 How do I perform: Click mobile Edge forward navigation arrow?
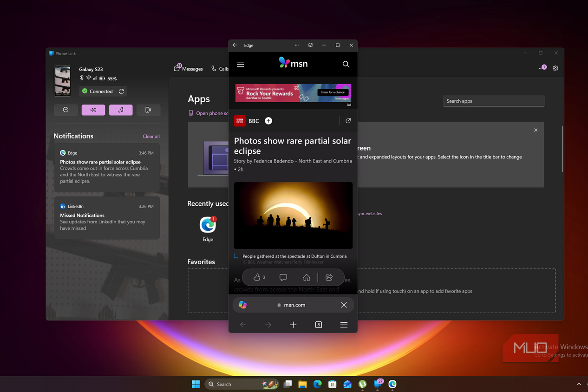pyautogui.click(x=268, y=325)
